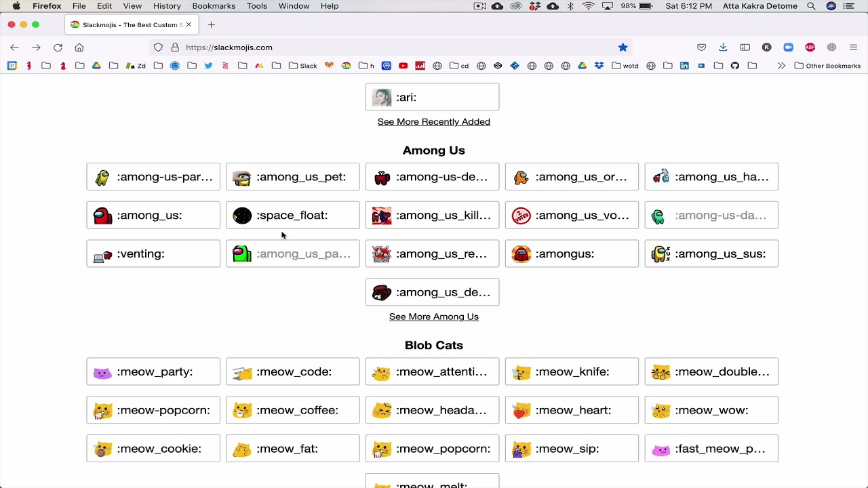This screenshot has height=488, width=868.
Task: Click the greyed :among-us-da... emoji
Action: tap(711, 216)
